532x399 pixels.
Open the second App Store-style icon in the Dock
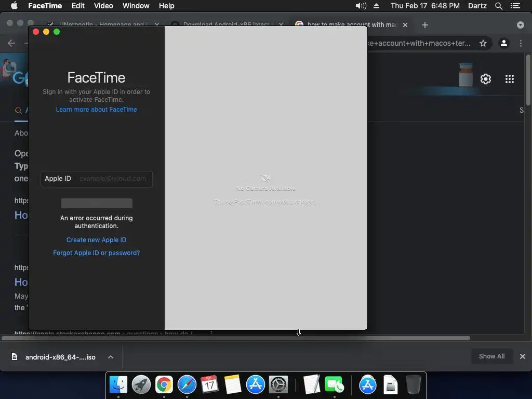click(x=367, y=385)
